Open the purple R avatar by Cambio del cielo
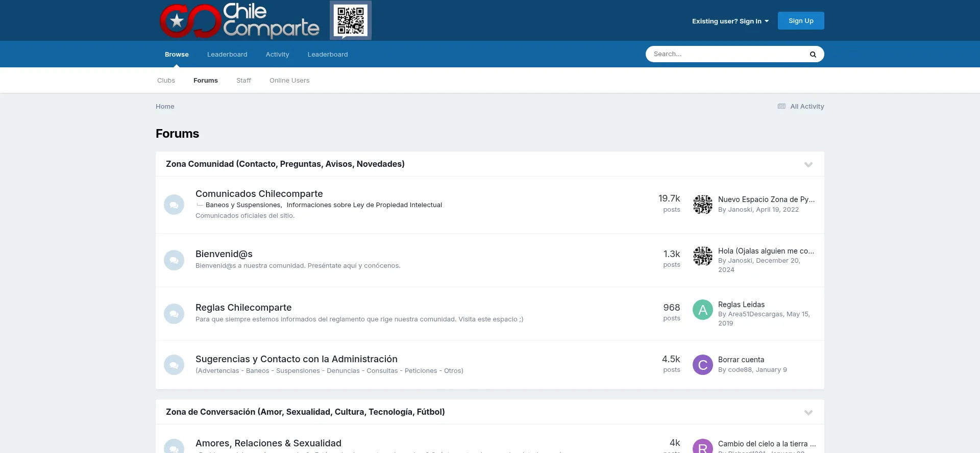Screen dimensions: 980x453 703,446
